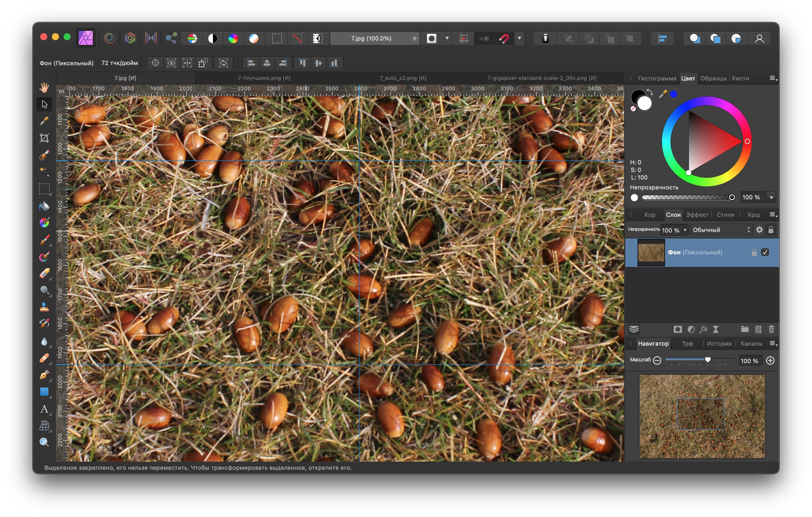Select the Rectangular Marquee tool in toolbox

[44, 189]
